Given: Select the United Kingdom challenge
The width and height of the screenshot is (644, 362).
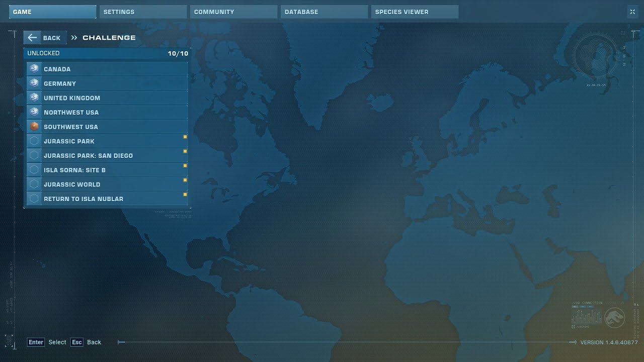Looking at the screenshot, I should click(107, 98).
